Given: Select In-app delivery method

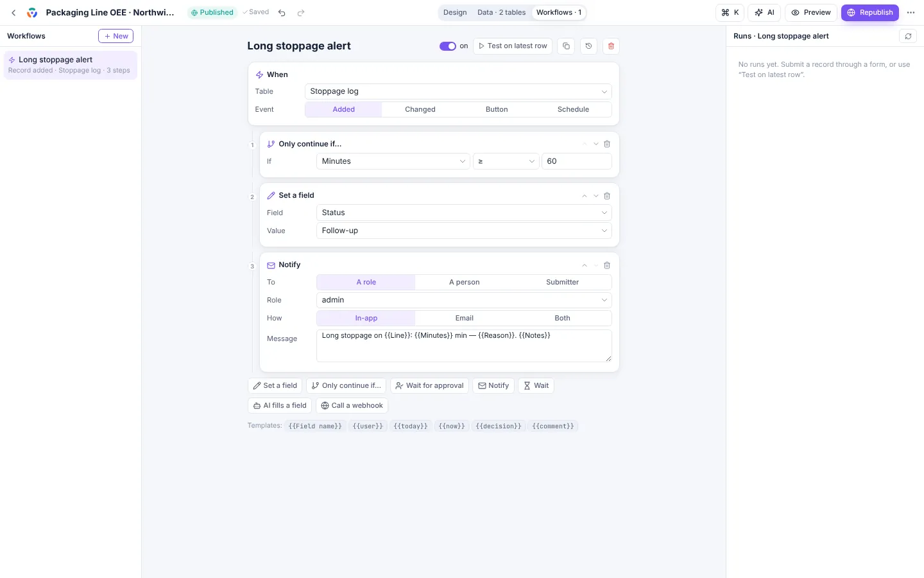Looking at the screenshot, I should click(366, 318).
